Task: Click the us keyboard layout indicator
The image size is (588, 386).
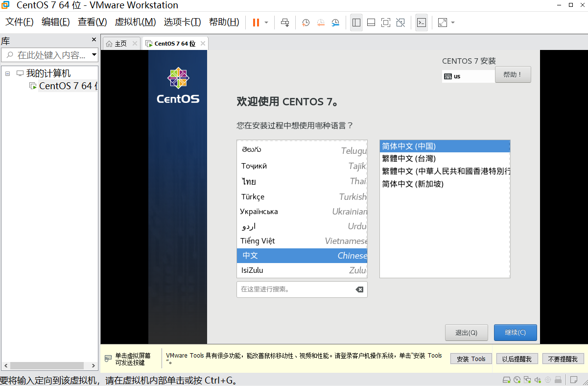Action: (468, 76)
